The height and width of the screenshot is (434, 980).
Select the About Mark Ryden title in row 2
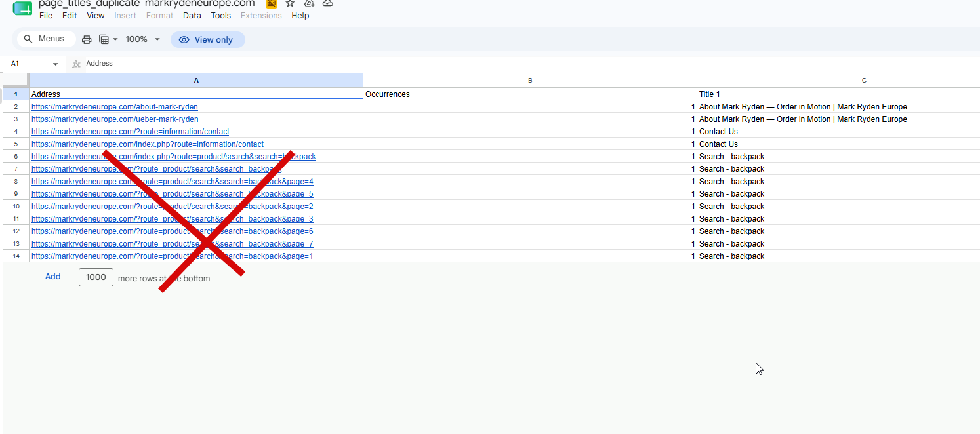click(x=838, y=107)
